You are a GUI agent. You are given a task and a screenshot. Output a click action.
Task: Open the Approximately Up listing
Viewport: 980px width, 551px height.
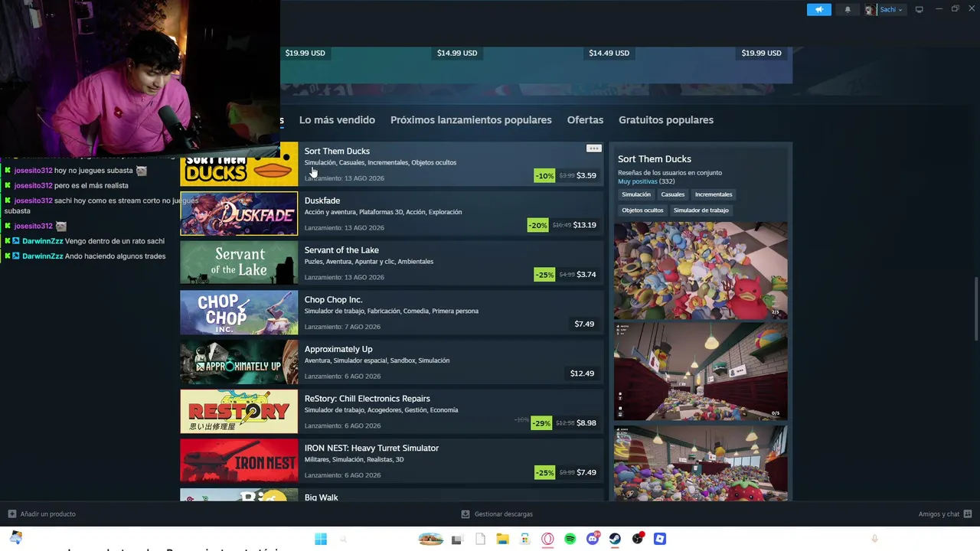[392, 362]
